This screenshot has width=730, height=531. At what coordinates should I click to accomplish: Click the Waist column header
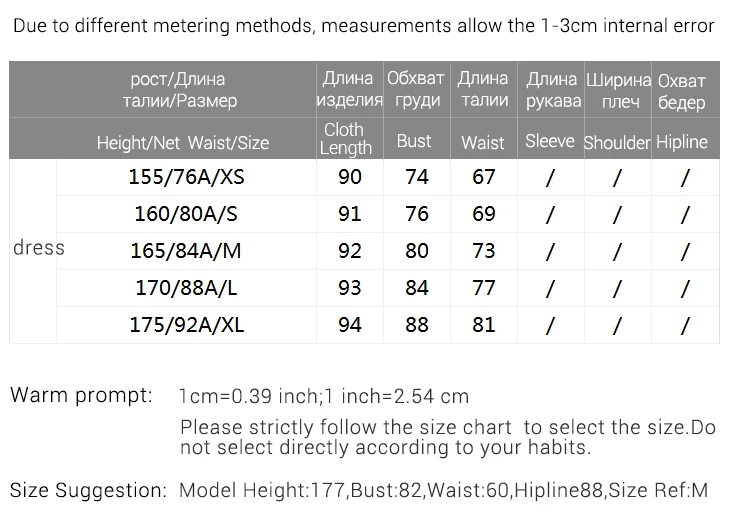483,142
